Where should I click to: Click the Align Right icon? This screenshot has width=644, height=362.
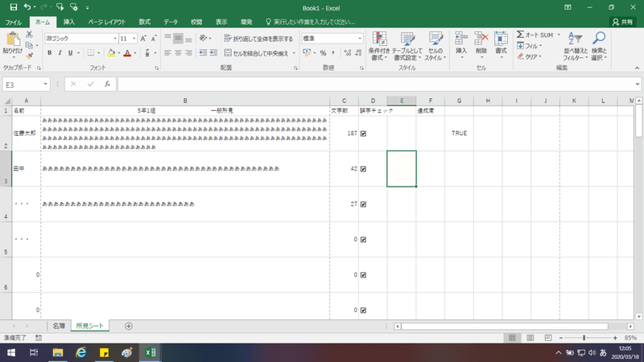pyautogui.click(x=188, y=53)
